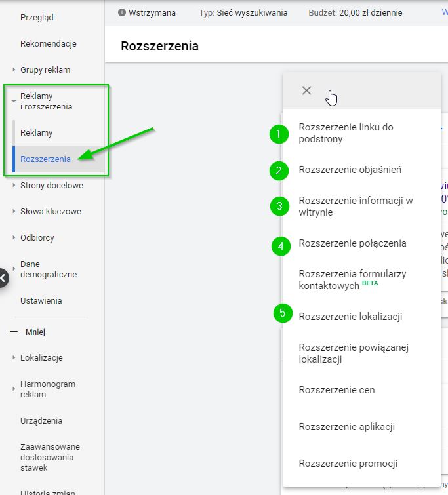Viewport: 448px width, 495px height.
Task: Collapse the Reklamy i rozszerzenia section
Action: pos(14,102)
